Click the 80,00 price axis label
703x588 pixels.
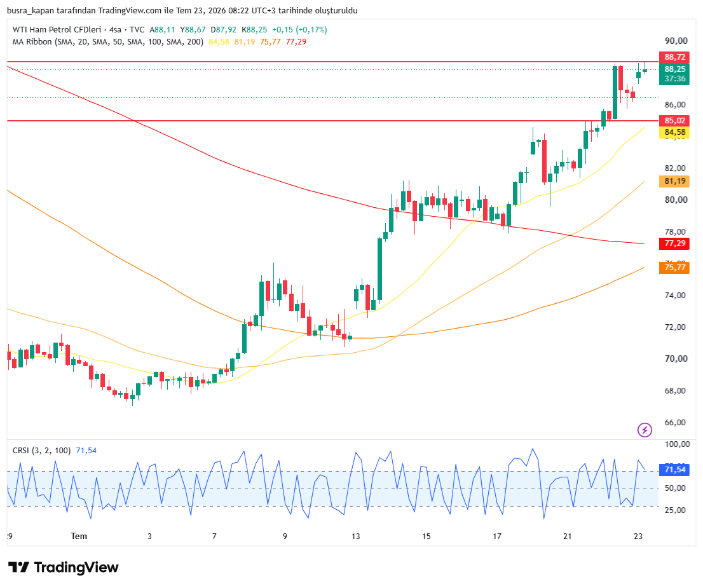676,200
